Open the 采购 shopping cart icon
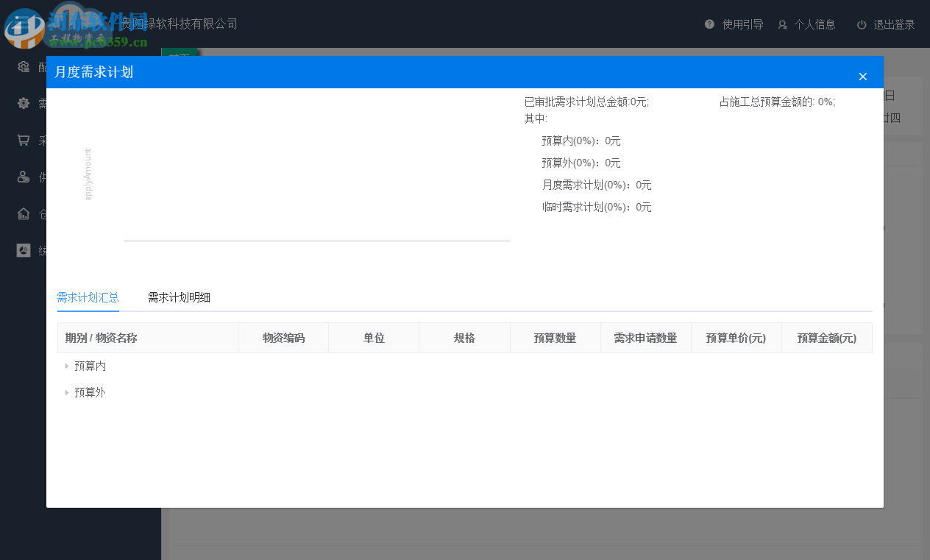930x560 pixels. click(22, 140)
